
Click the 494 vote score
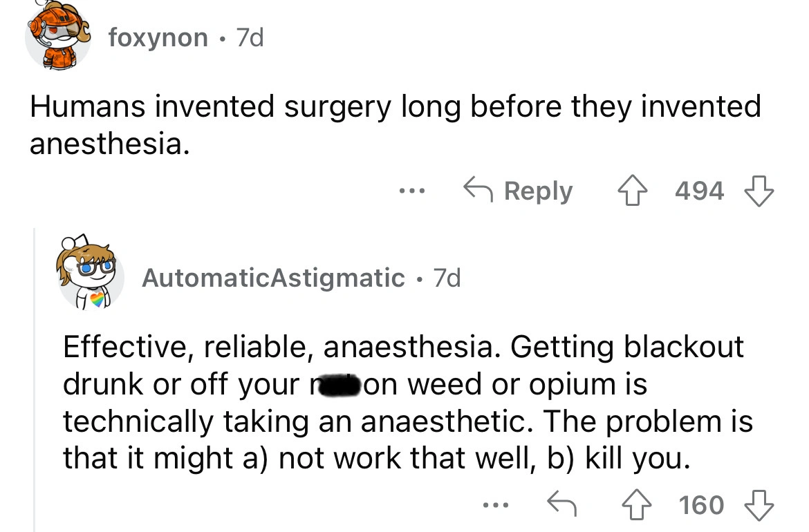(x=700, y=191)
